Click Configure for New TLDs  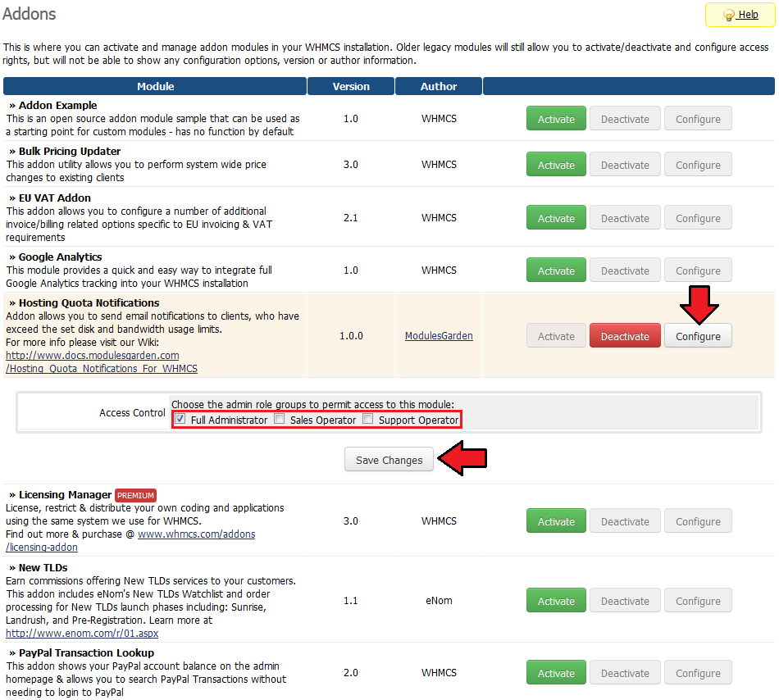698,601
